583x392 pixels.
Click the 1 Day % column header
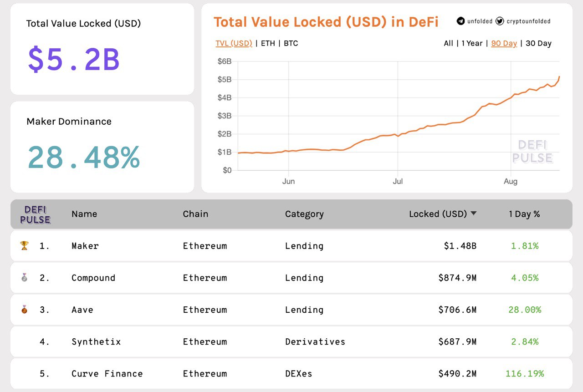524,214
